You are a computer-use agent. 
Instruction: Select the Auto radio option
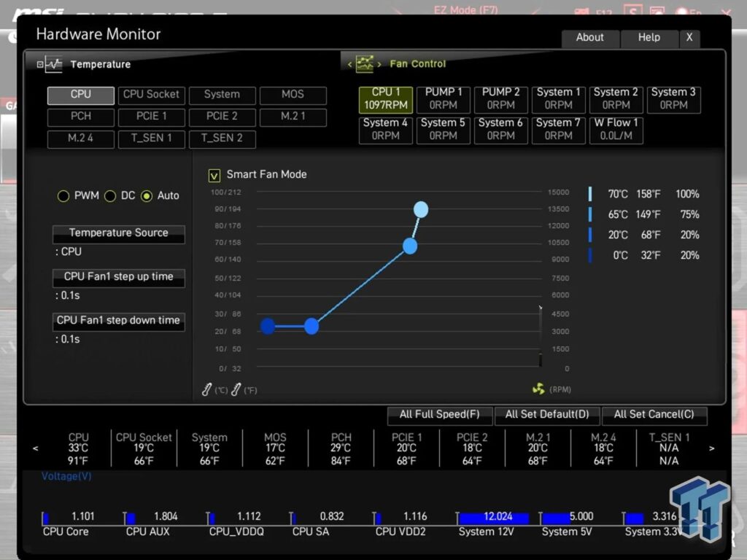[x=147, y=196]
